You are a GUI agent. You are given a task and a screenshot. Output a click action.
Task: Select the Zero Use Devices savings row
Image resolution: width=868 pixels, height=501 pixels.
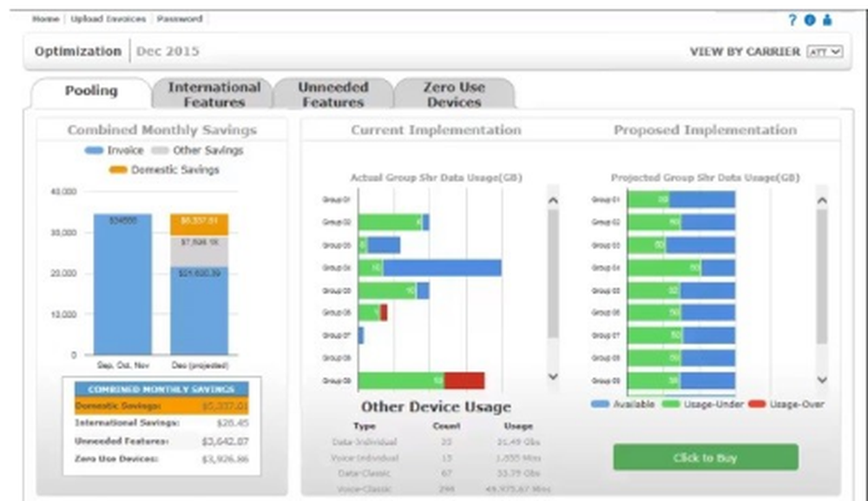pyautogui.click(x=161, y=459)
